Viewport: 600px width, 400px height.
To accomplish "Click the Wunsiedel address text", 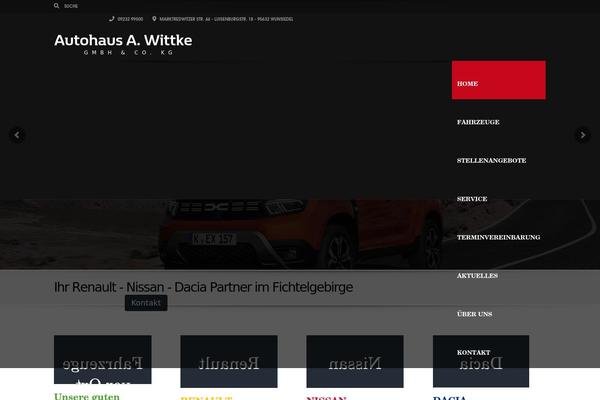I will click(226, 19).
